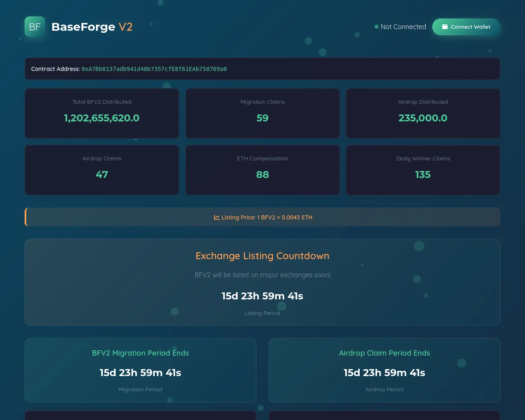Click the chart icon beside Listing Price
Screen dimensions: 525x420
(217, 217)
